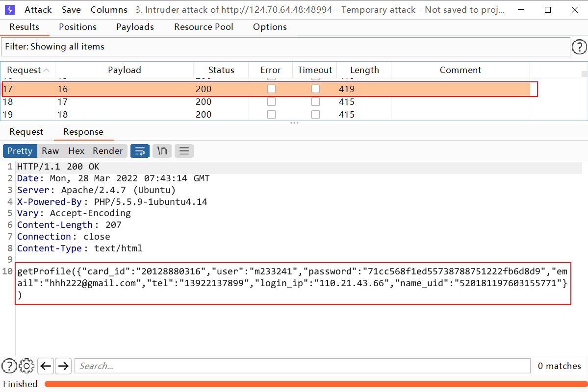Go to previous search match arrow

point(46,366)
